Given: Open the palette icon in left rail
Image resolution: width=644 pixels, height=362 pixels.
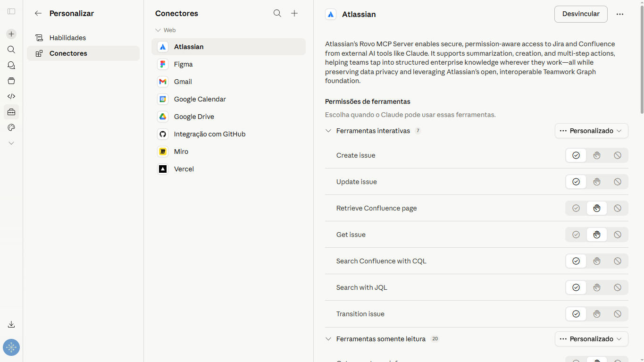Looking at the screenshot, I should coord(11,127).
